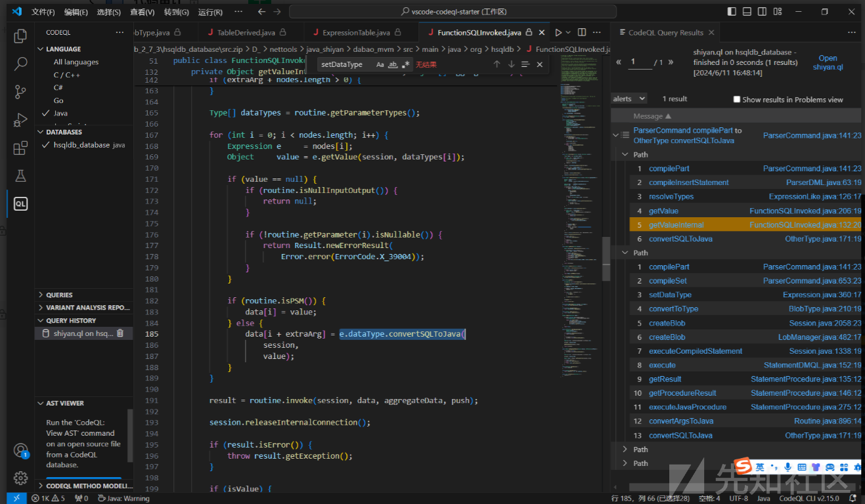
Task: Go back with the navigation arrow
Action: [262, 12]
